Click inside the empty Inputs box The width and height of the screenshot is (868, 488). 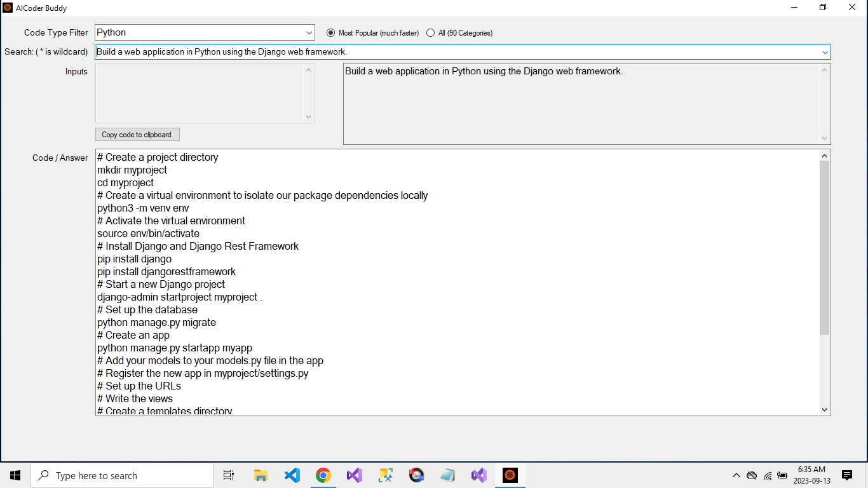pos(200,93)
